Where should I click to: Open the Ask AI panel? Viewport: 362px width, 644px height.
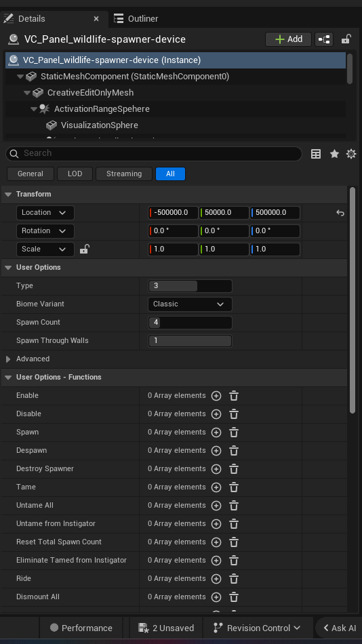[x=340, y=628]
